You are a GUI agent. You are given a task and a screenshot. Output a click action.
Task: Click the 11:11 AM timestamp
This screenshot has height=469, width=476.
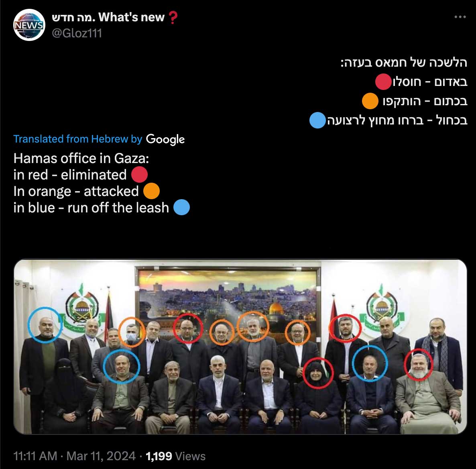[35, 456]
